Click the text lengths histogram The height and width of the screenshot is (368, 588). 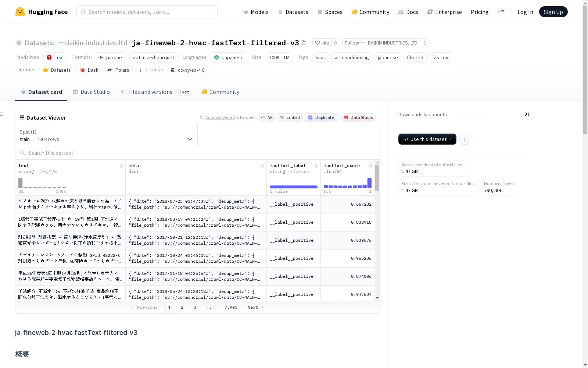coord(42,183)
